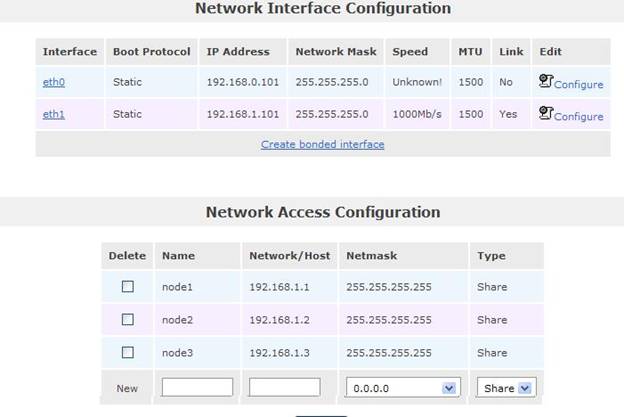Click the new Network/Host input box
This screenshot has width=624, height=417.
tap(285, 387)
